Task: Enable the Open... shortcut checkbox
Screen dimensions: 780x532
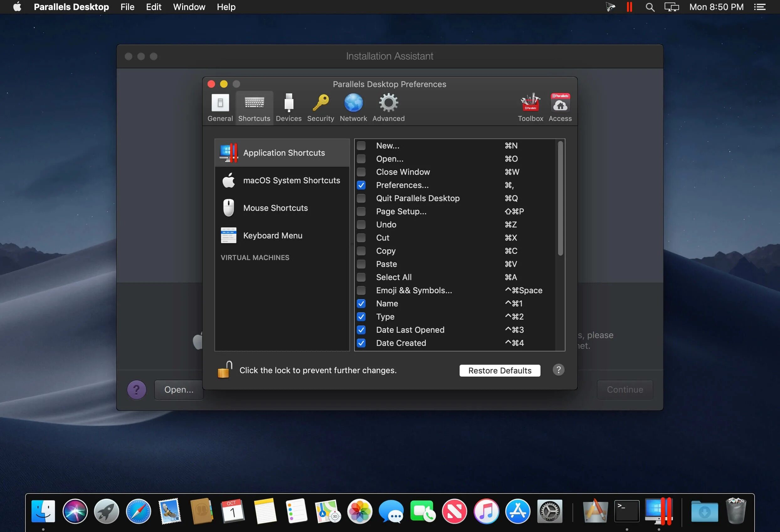Action: 361,159
